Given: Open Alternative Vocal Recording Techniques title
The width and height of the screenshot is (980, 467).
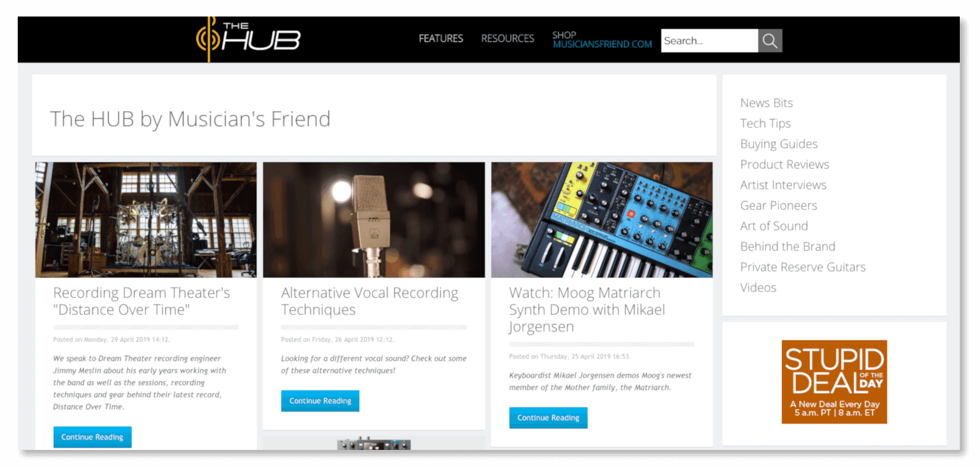Looking at the screenshot, I should point(369,301).
